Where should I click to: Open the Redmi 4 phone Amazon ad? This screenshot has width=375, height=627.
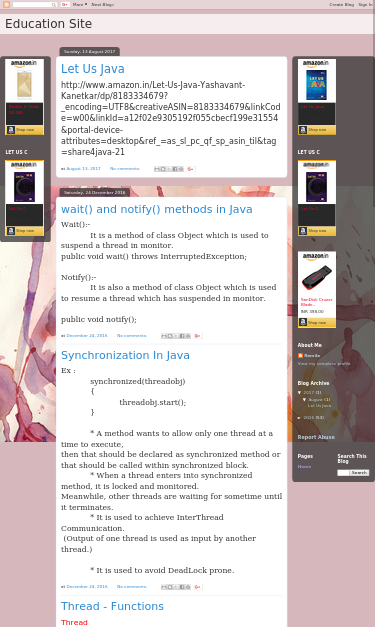[x=24, y=97]
